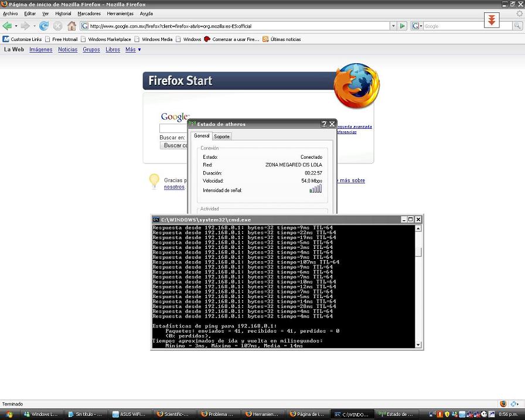Switch to Problema Firefox taskbar window
The width and height of the screenshot is (525, 420).
pyautogui.click(x=217, y=414)
